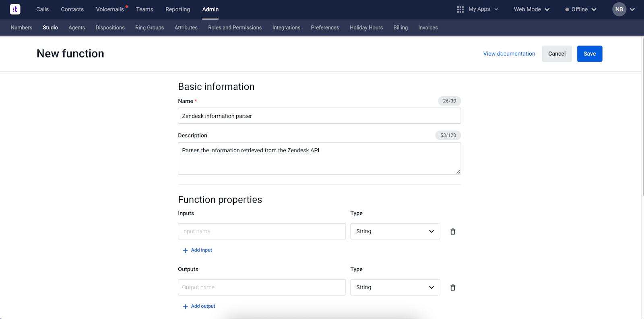
Task: Open the Invoices section
Action: pyautogui.click(x=428, y=27)
